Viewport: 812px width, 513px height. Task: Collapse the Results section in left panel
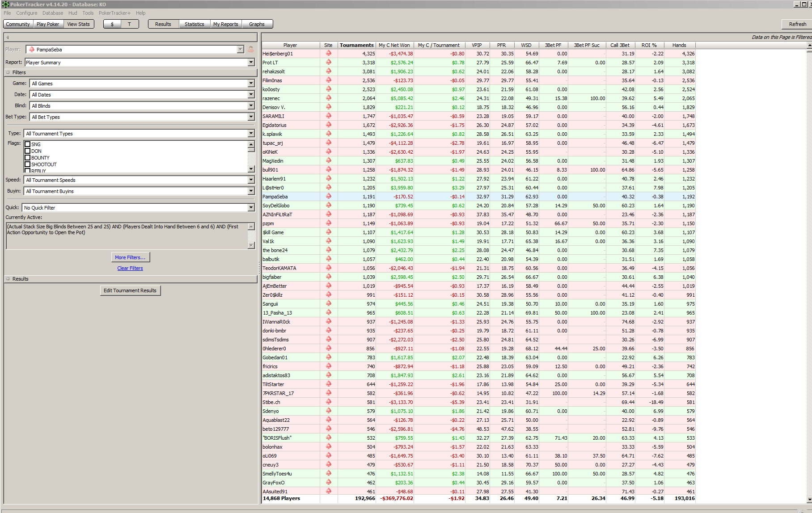(8, 279)
